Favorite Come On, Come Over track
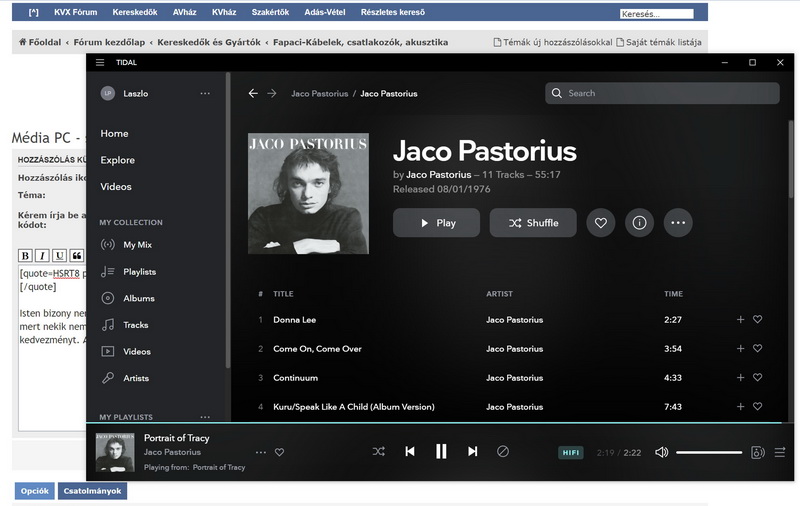Screen dimensions: 800x506 758,348
